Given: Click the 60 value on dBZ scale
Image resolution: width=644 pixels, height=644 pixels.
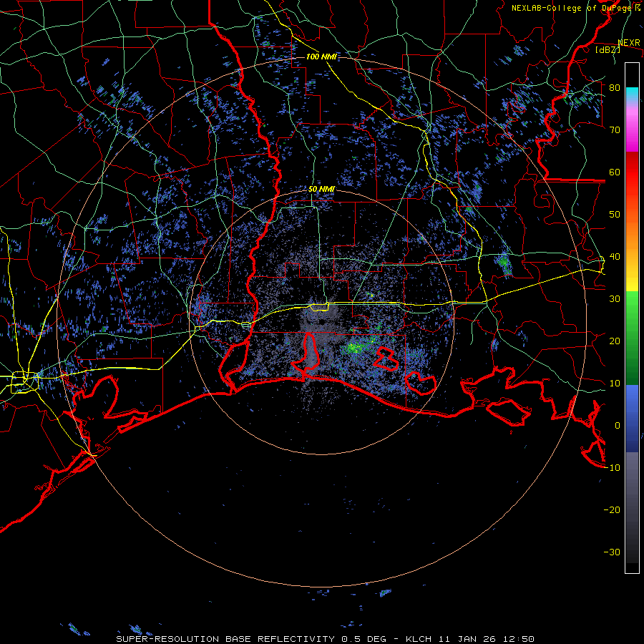Looking at the screenshot, I should point(615,172).
